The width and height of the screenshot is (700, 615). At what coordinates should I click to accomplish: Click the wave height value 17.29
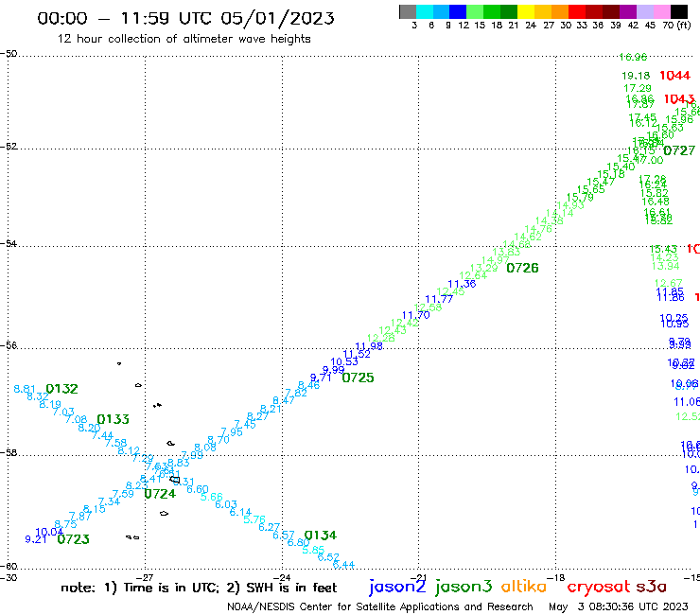tap(638, 88)
